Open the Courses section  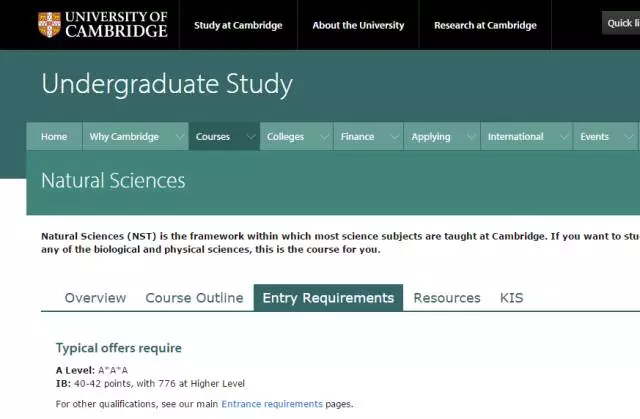(x=213, y=137)
